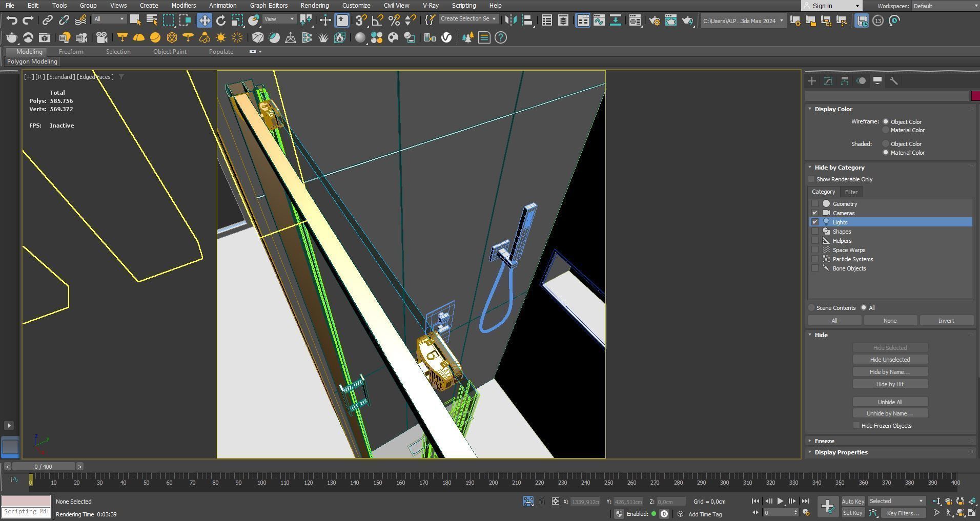Open the Hierarchy command panel tab
Image resolution: width=980 pixels, height=521 pixels.
845,81
